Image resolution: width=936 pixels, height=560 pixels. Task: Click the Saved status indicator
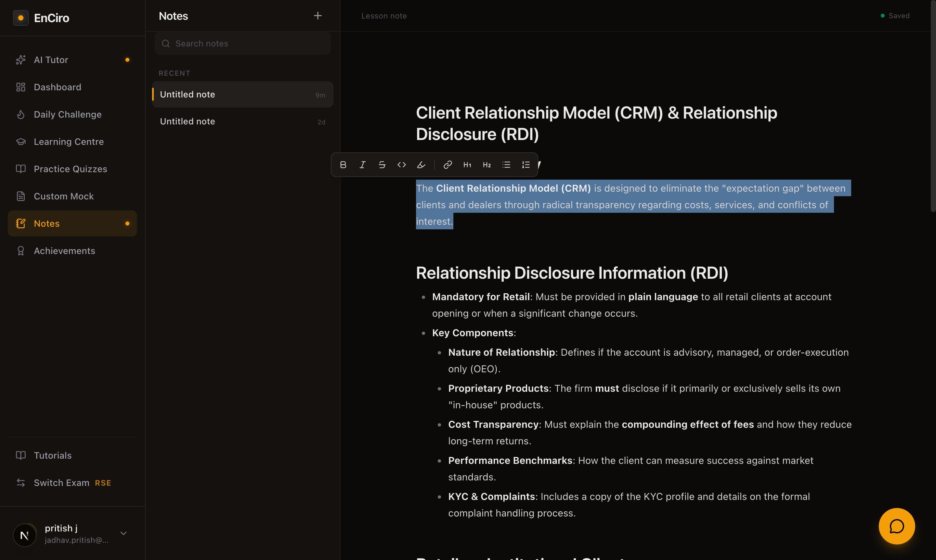(895, 16)
